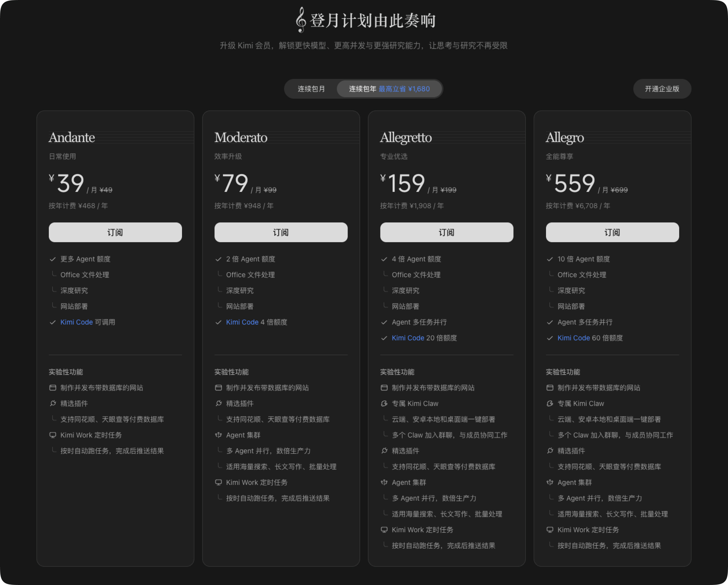728x585 pixels.
Task: Click the treble clef icon beside the heading
Action: 300,20
